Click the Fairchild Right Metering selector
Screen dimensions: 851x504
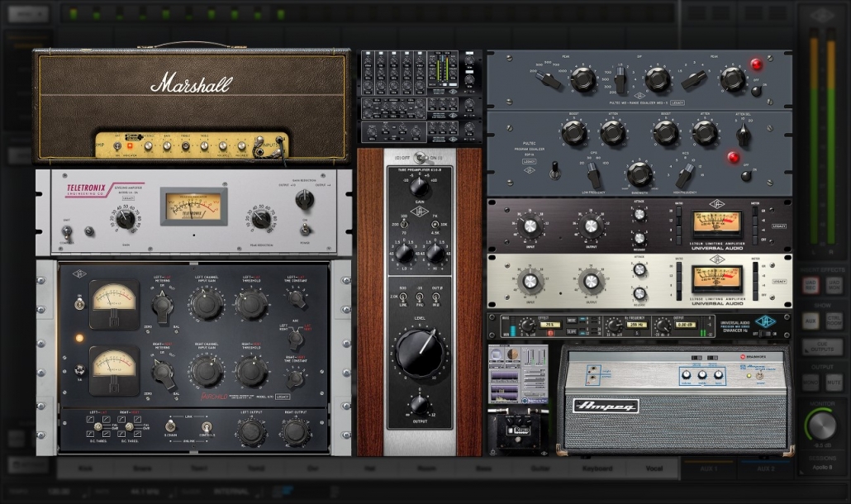point(162,372)
